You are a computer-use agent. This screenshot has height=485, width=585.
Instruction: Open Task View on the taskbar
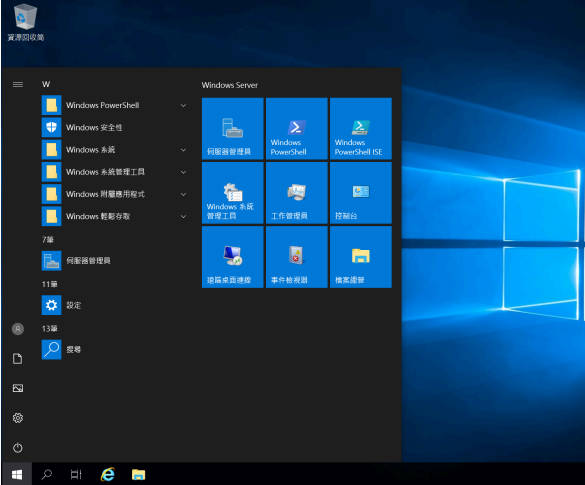[x=76, y=474]
